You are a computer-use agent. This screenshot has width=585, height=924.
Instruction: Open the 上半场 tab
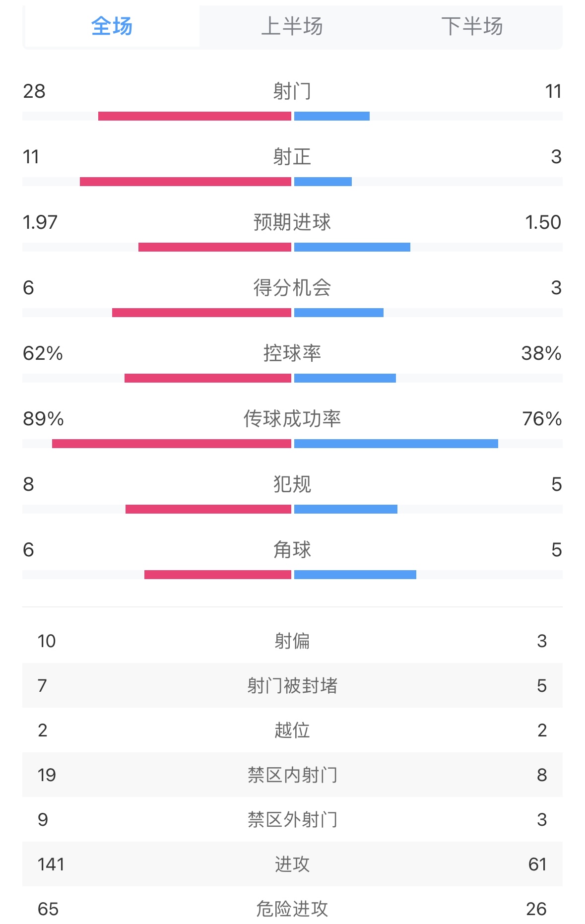(292, 26)
